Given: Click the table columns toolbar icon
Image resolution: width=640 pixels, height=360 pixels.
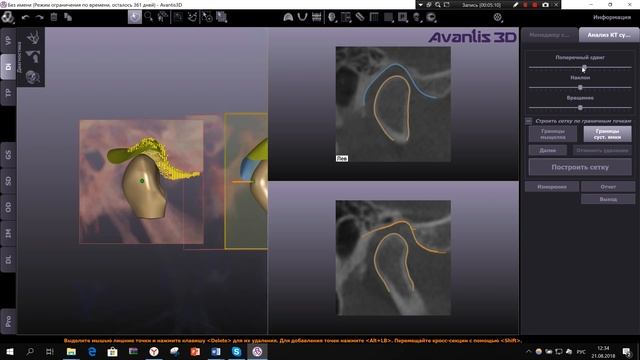Looking at the screenshot, I should point(374,17).
